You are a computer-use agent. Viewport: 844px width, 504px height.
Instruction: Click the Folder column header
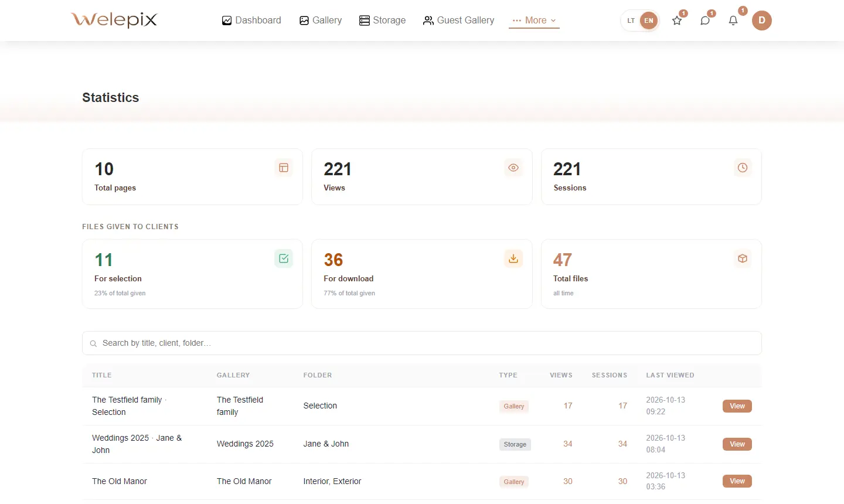click(318, 375)
